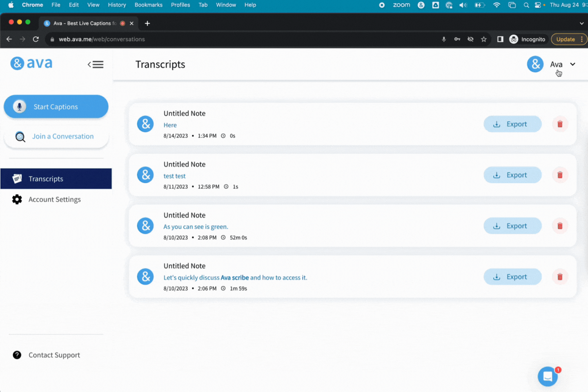Select the Transcripts sidebar item
The width and height of the screenshot is (588, 392).
[56, 179]
